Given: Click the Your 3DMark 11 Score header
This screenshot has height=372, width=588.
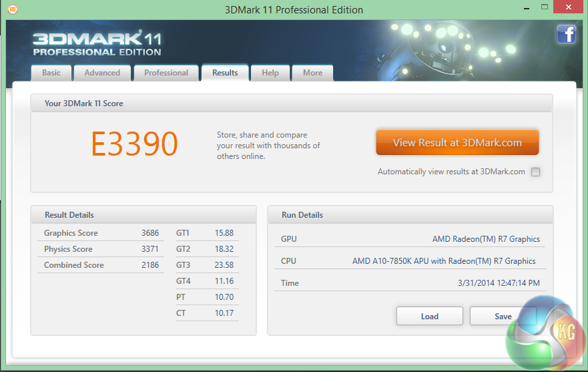Looking at the screenshot, I should pos(83,104).
